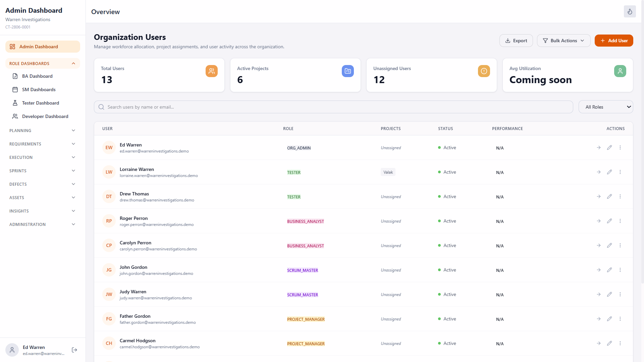Click the logout icon beside Ed Warren
This screenshot has height=362, width=644.
tap(74, 350)
